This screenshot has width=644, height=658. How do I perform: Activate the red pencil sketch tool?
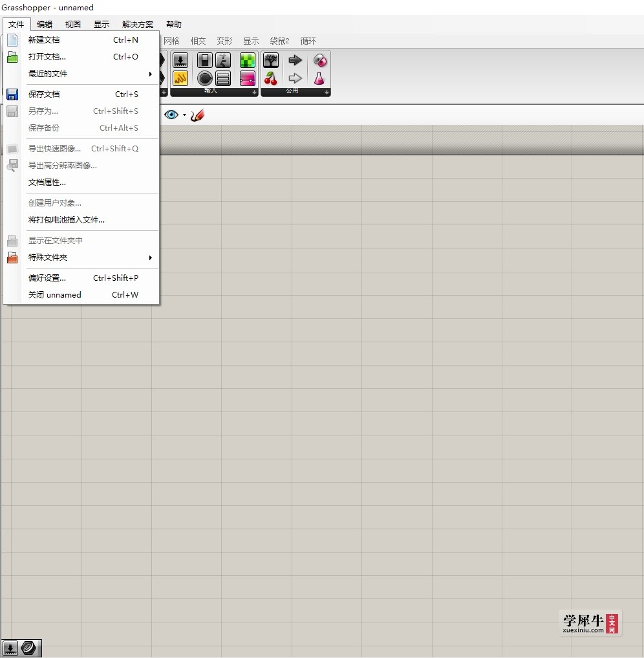pyautogui.click(x=197, y=115)
